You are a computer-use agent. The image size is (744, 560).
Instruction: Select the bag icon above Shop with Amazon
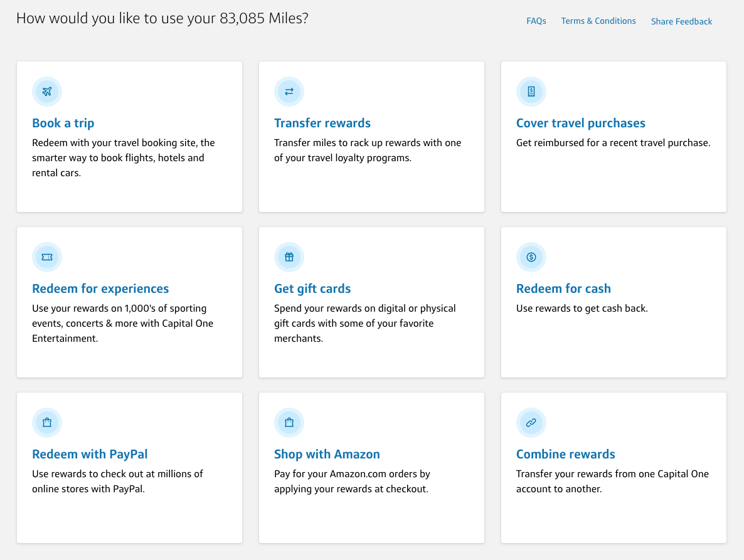coord(289,422)
